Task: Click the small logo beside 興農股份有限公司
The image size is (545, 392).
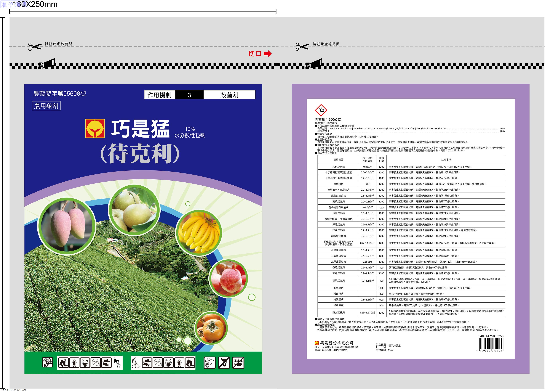Action: (x=317, y=343)
